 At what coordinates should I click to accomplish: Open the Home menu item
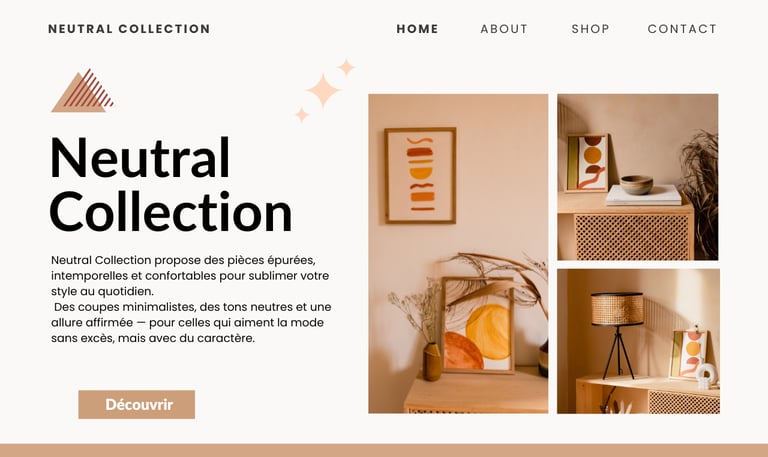click(417, 29)
